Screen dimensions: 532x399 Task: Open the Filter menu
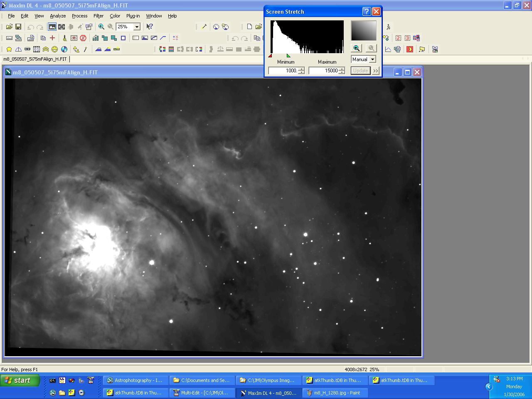[99, 16]
